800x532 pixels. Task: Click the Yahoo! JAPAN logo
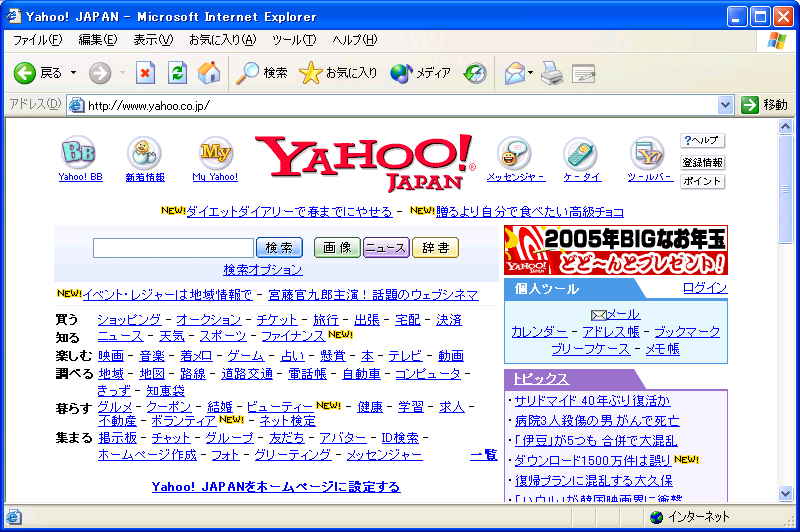(x=365, y=163)
